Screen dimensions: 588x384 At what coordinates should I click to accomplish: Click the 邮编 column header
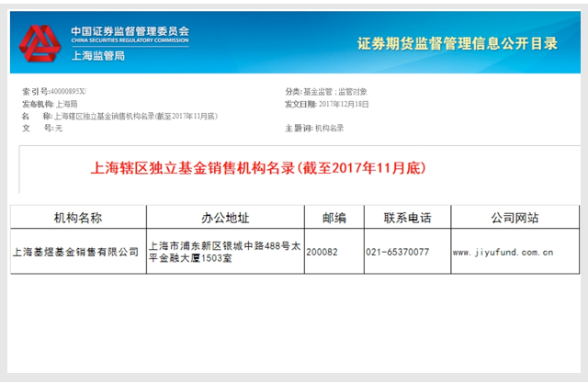(x=334, y=217)
